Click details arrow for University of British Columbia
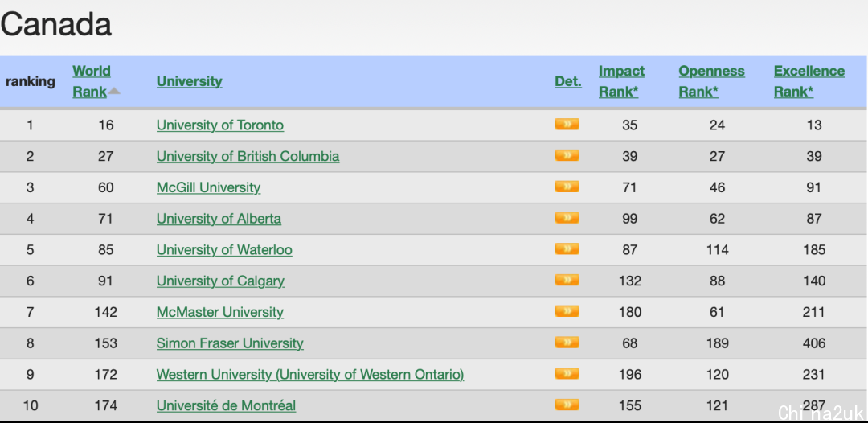 point(567,156)
